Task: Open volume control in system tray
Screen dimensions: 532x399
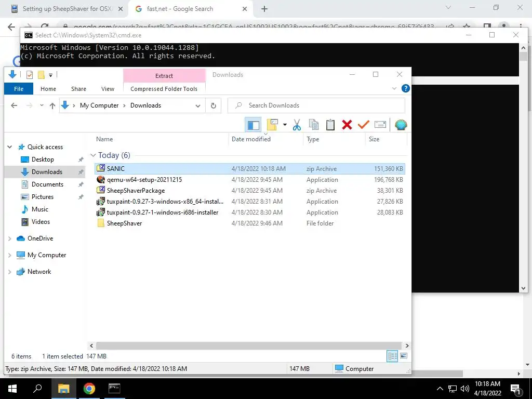Action: coord(465,389)
